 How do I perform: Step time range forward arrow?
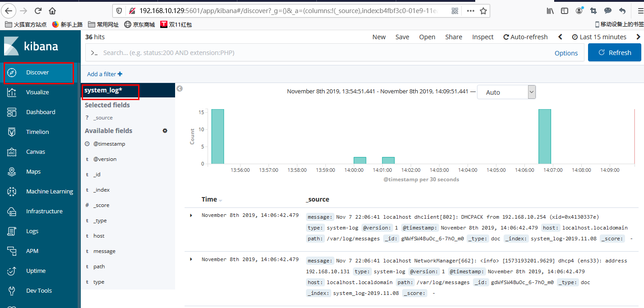[x=638, y=37]
